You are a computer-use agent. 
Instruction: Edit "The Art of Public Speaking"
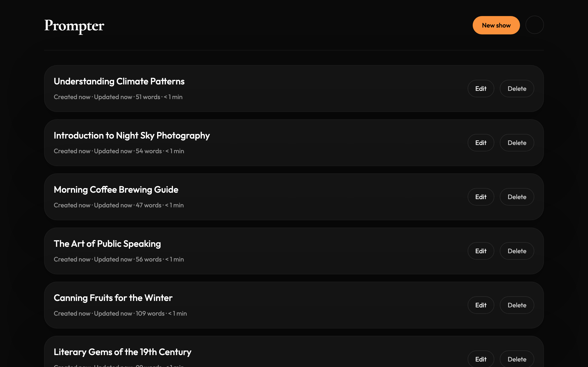(x=481, y=251)
